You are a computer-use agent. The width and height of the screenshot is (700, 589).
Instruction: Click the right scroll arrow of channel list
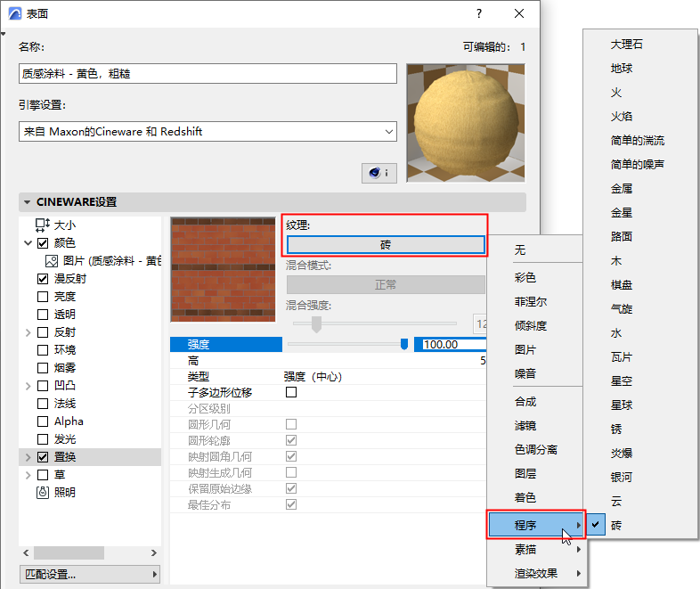(153, 552)
